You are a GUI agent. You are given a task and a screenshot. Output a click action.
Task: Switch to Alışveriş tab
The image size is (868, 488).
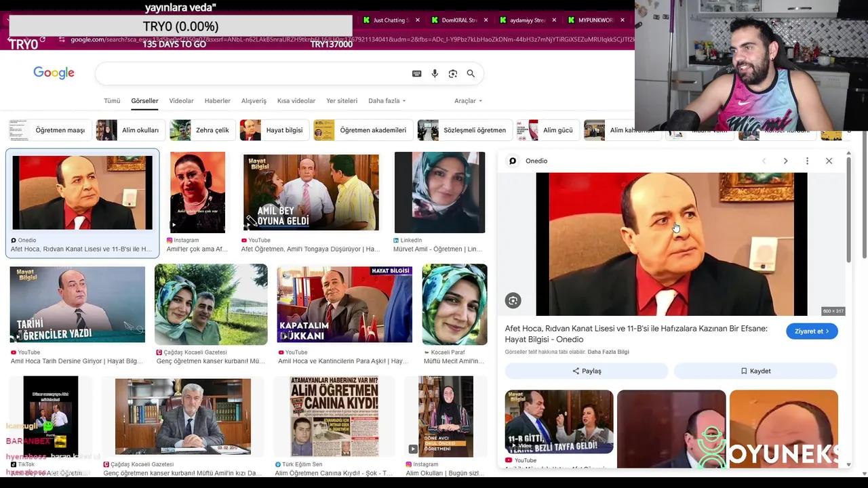coord(254,101)
